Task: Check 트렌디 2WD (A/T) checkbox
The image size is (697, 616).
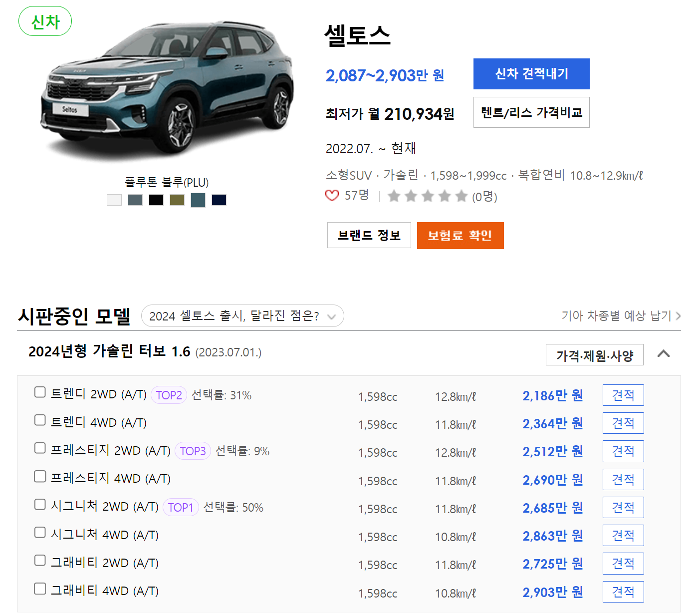Action: pyautogui.click(x=40, y=392)
